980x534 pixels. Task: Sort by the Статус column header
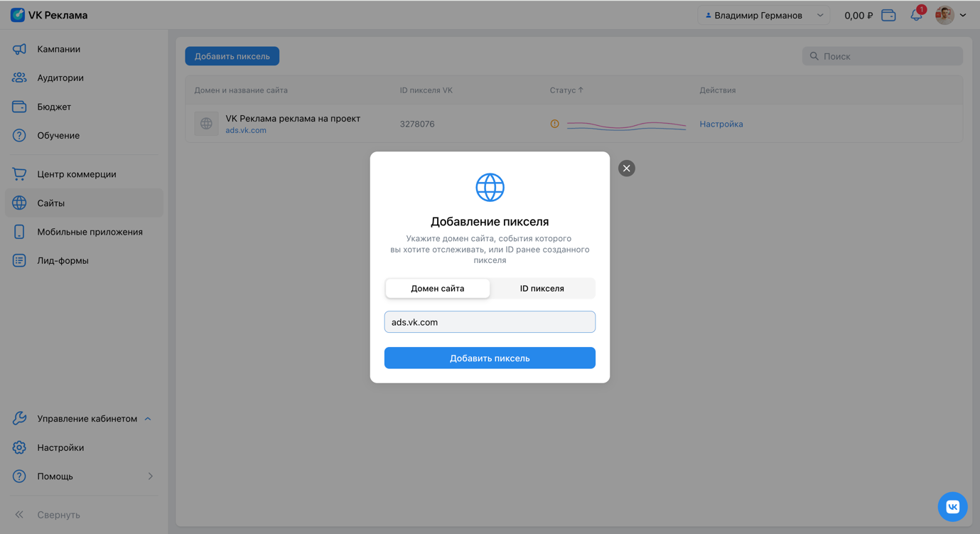(x=566, y=90)
